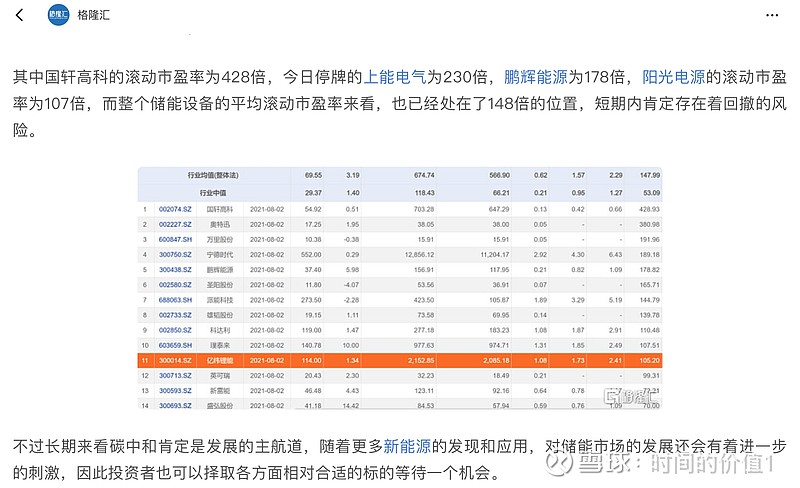
Task: Click the 行业中值 header row label
Action: pos(213,193)
